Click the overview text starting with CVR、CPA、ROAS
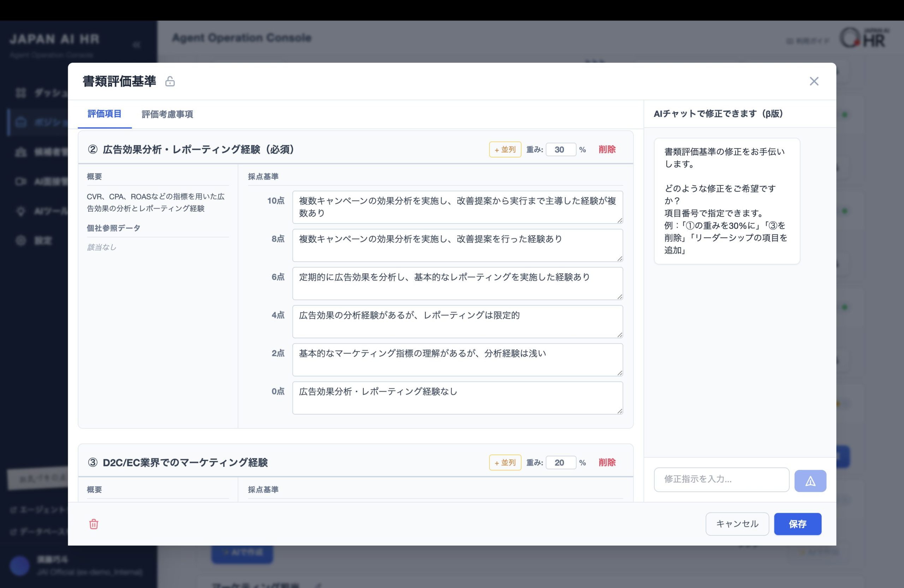 coord(156,202)
